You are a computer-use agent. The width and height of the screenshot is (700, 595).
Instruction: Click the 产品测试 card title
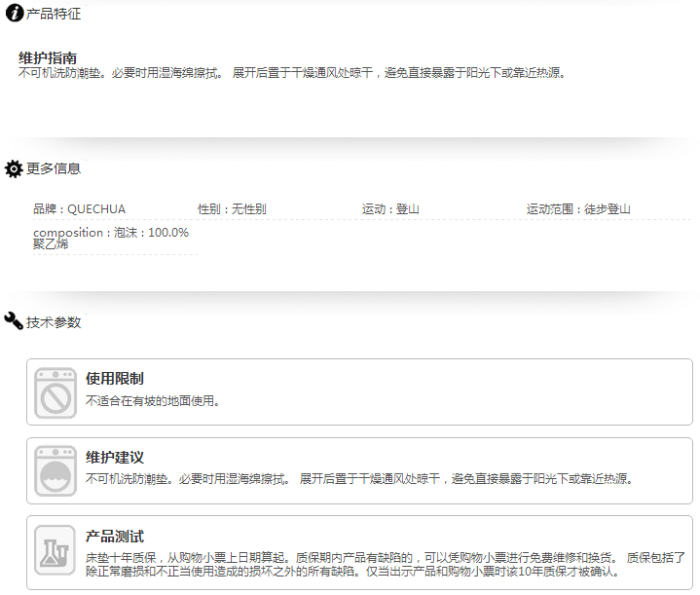(x=115, y=537)
